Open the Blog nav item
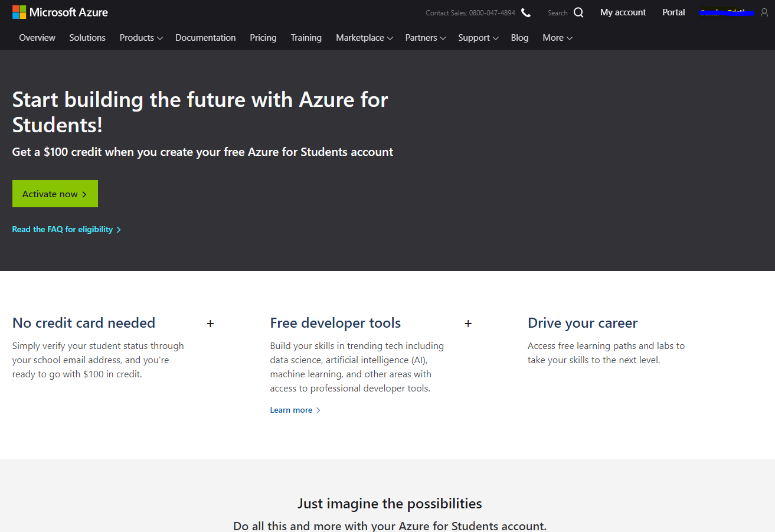Viewport: 775px width, 532px height. click(520, 38)
